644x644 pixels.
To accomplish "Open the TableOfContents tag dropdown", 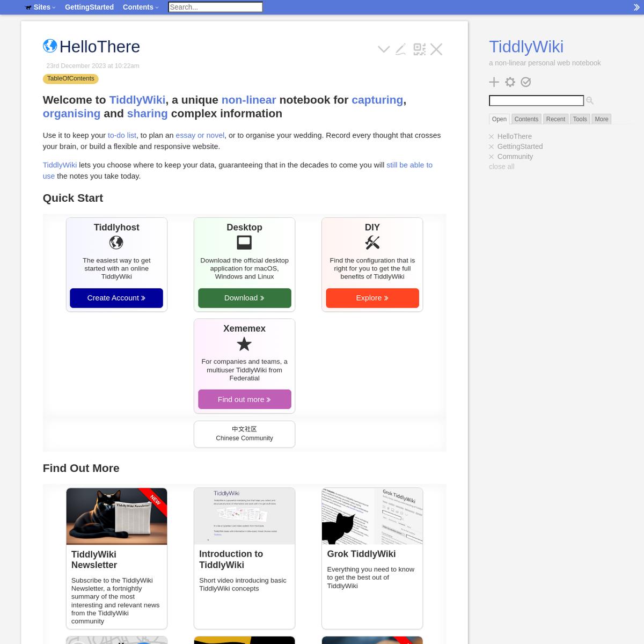I will [x=70, y=78].
